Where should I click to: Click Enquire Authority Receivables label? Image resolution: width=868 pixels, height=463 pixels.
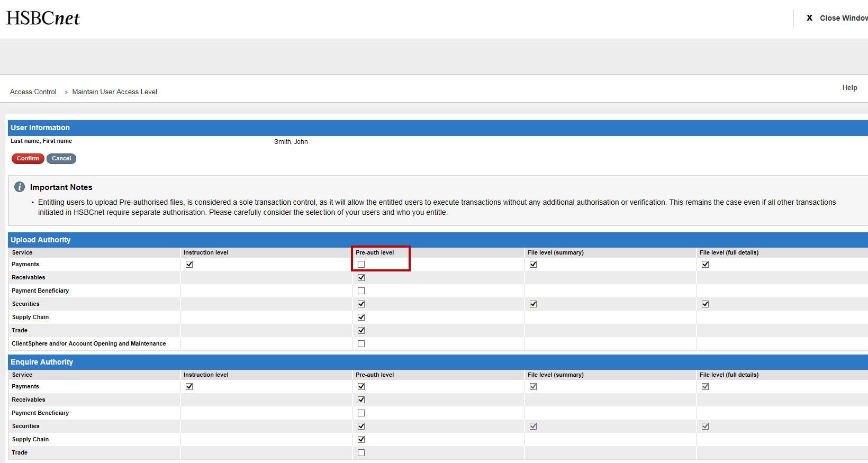point(29,400)
